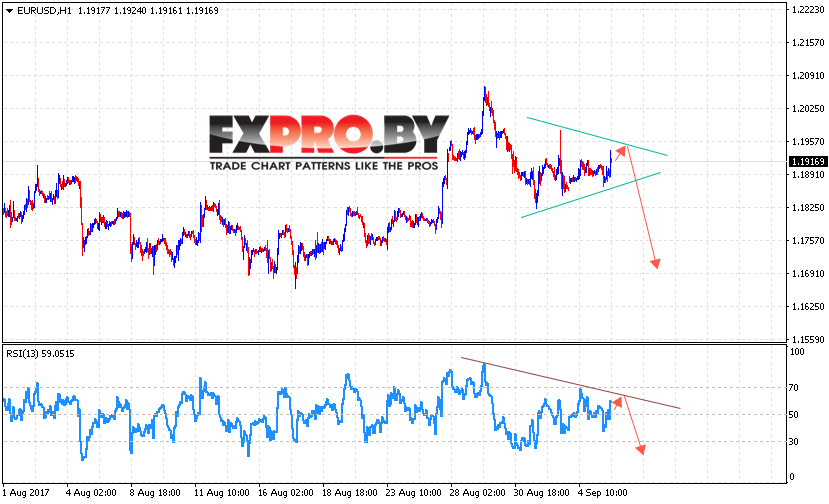Viewport: 829px width, 504px height.
Task: Click the 1 Aug 2017 time axis label
Action: 26,492
